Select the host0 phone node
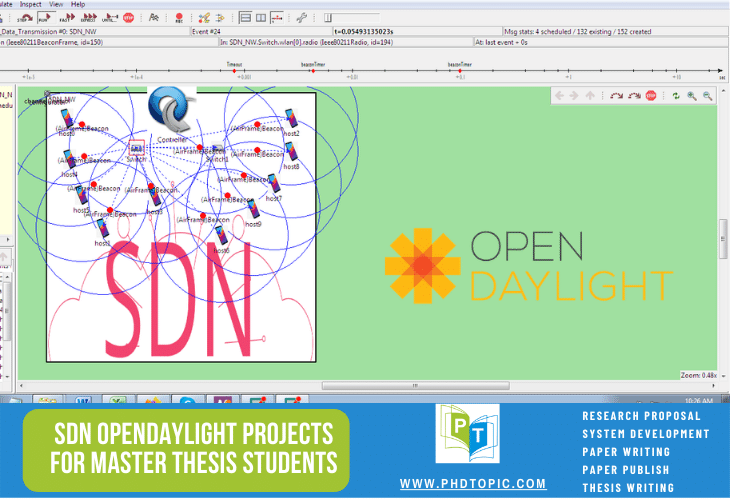The height and width of the screenshot is (500, 730). [67, 118]
